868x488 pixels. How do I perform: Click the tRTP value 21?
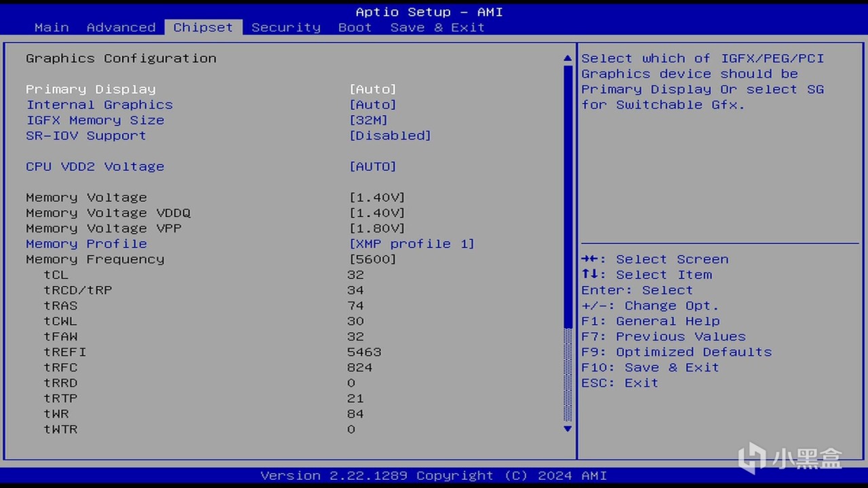pos(355,399)
